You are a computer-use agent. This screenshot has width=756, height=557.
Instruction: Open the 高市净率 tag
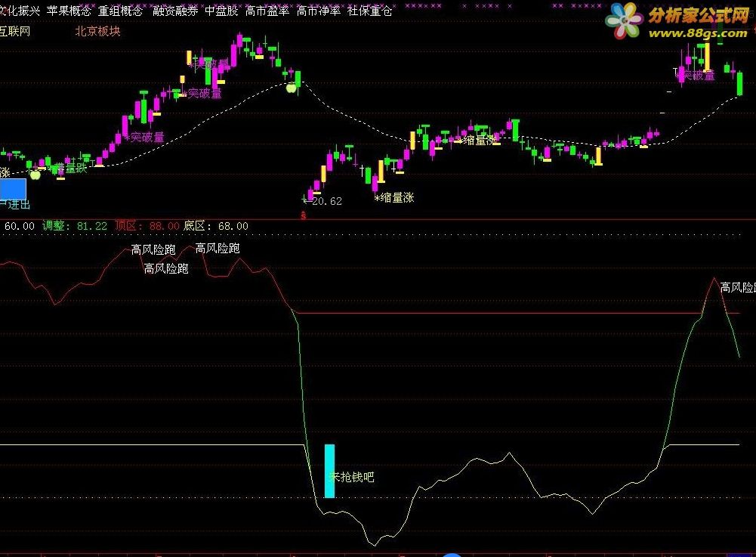click(x=319, y=11)
